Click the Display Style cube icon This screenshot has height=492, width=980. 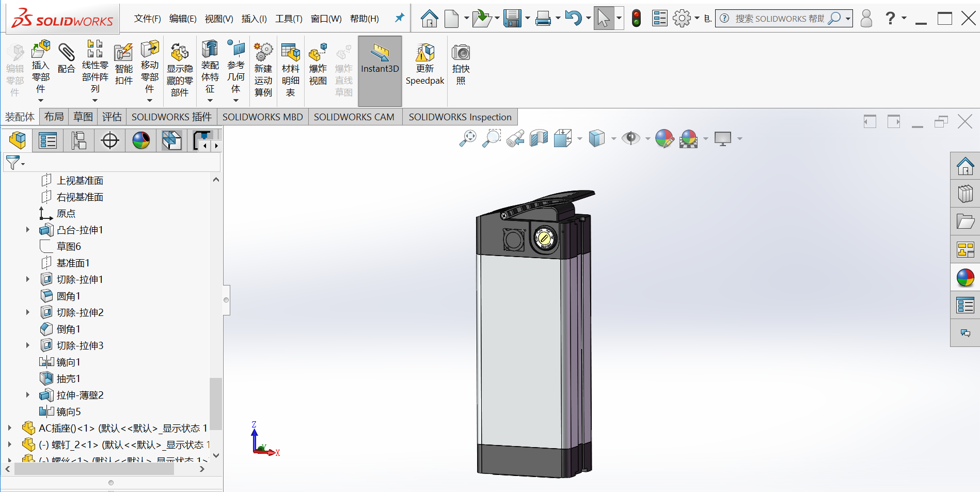(597, 138)
